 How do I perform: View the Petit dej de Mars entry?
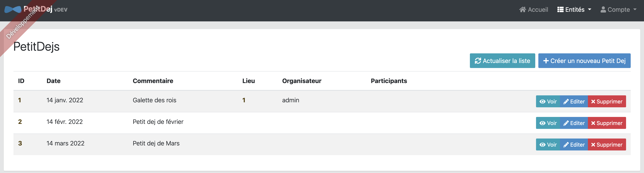pos(548,145)
